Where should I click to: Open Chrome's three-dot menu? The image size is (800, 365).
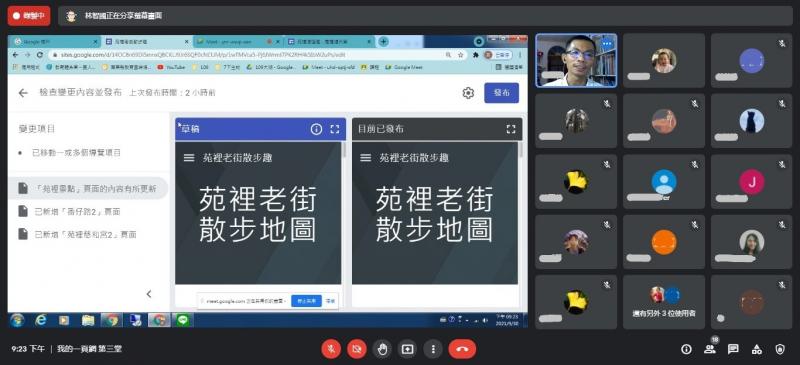point(520,55)
